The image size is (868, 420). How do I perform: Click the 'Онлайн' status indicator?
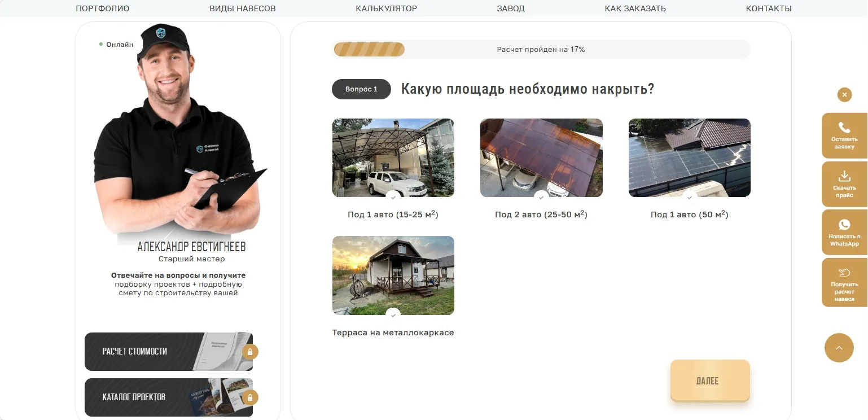[117, 44]
